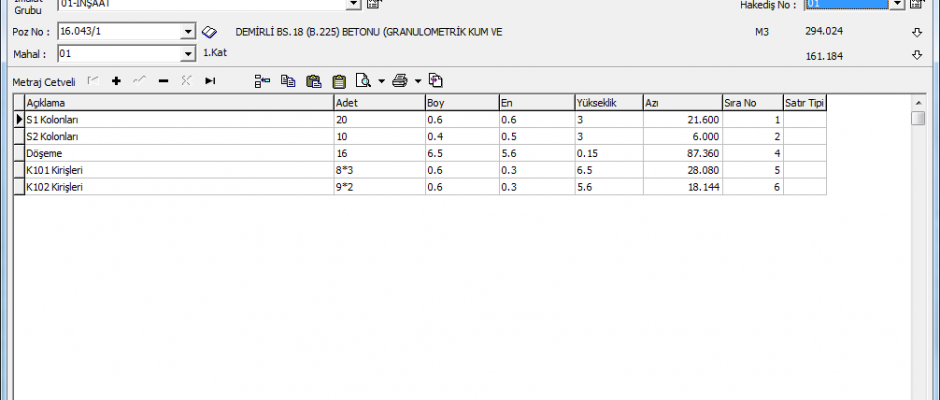The image size is (940, 400).
Task: Click the down arrow beside 161.184
Action: (x=916, y=55)
